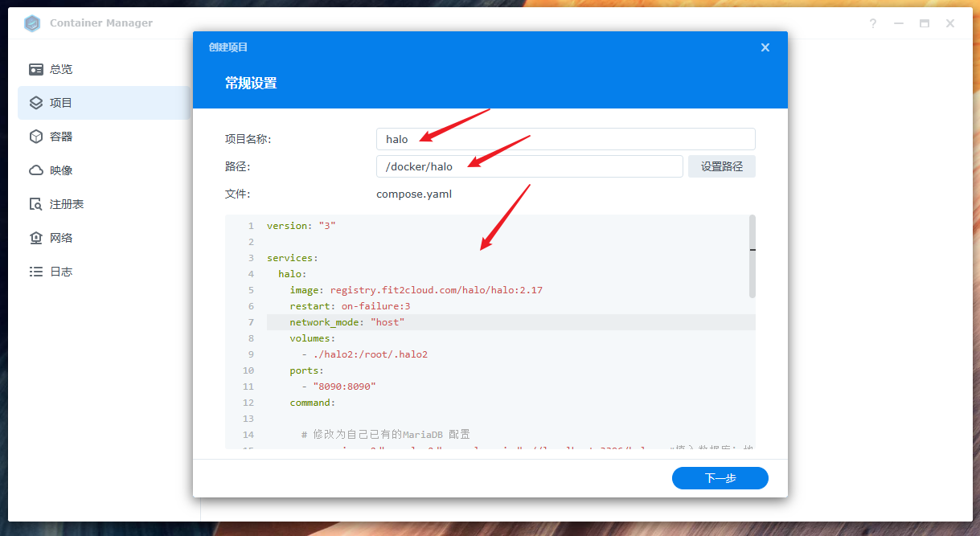Maximize the Container Manager window
This screenshot has width=980, height=536.
coord(925,23)
